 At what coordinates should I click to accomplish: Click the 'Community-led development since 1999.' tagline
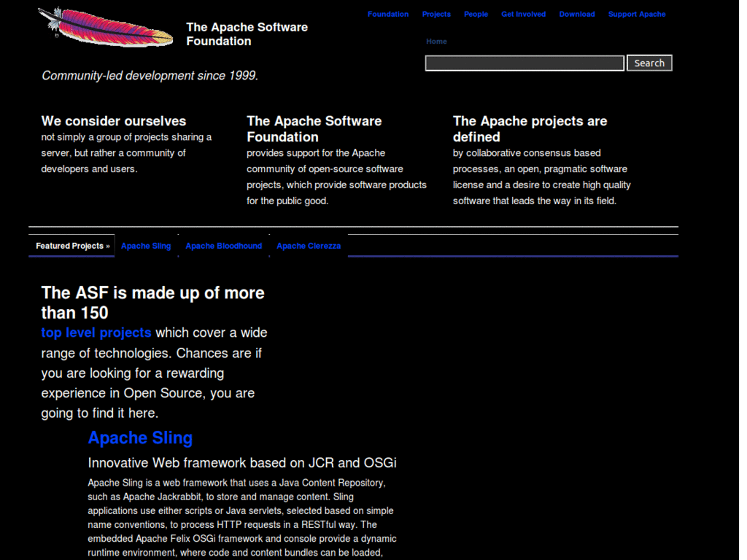(150, 76)
